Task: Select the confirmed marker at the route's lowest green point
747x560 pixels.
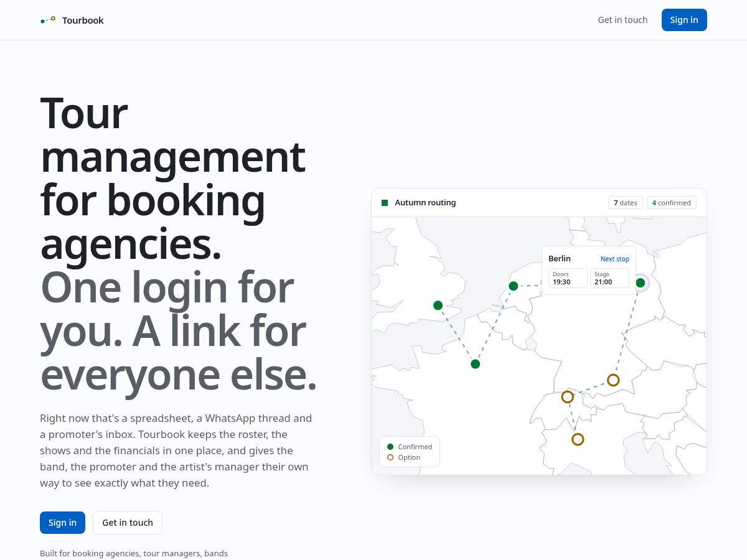Action: pyautogui.click(x=476, y=364)
